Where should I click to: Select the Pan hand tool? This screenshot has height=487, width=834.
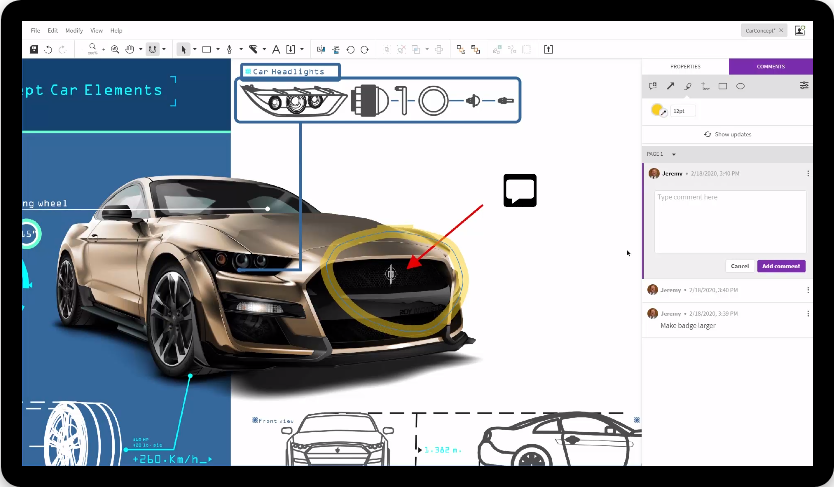[129, 49]
